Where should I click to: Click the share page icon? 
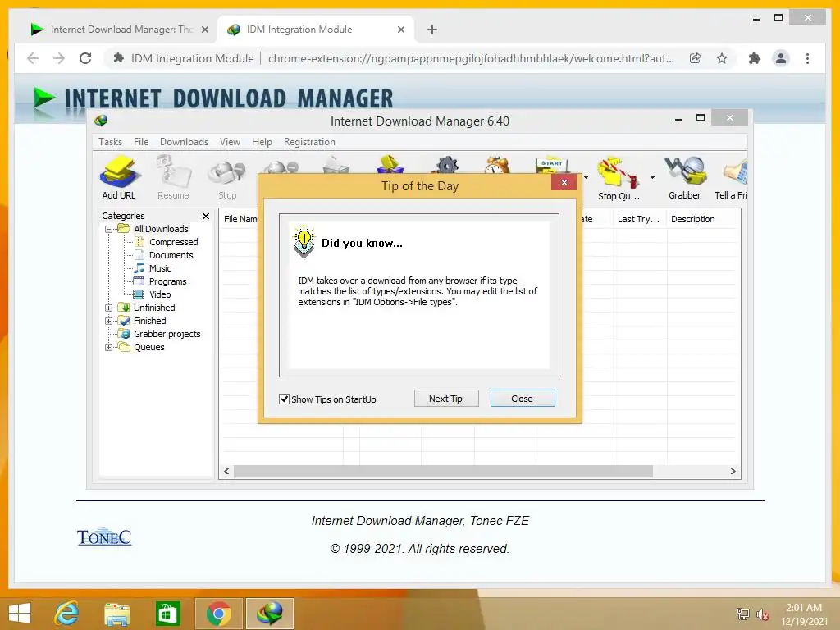(696, 58)
